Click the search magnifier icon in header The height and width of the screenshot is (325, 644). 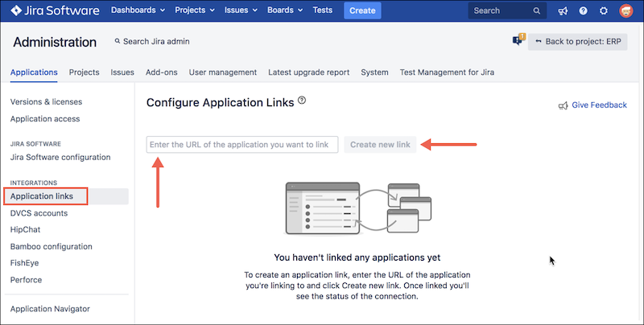(537, 11)
